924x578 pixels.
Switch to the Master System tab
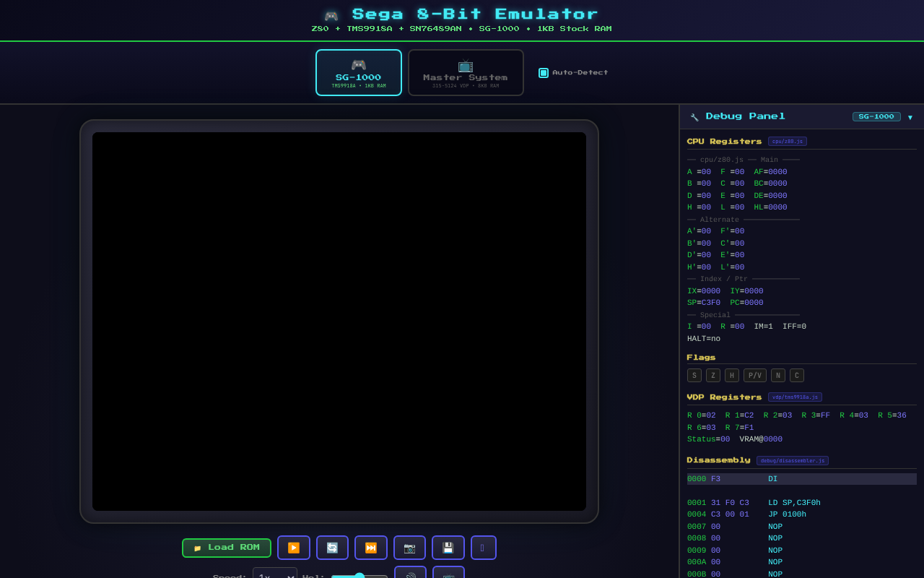[466, 72]
